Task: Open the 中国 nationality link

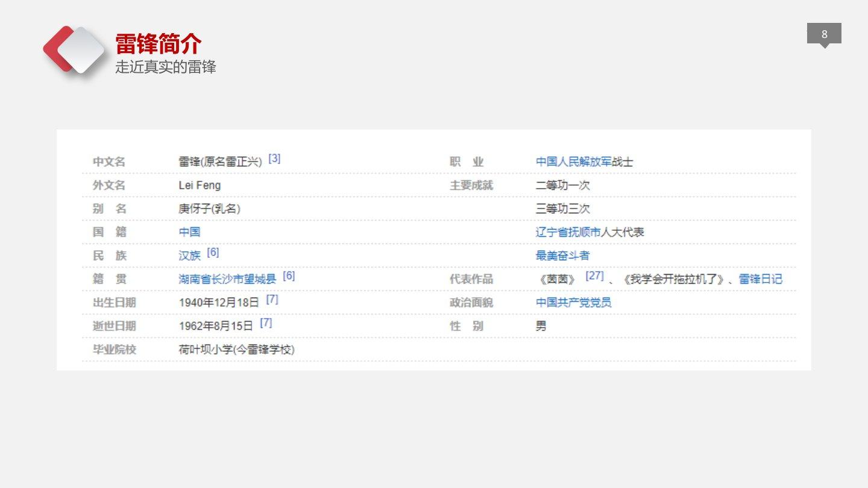Action: pos(189,232)
